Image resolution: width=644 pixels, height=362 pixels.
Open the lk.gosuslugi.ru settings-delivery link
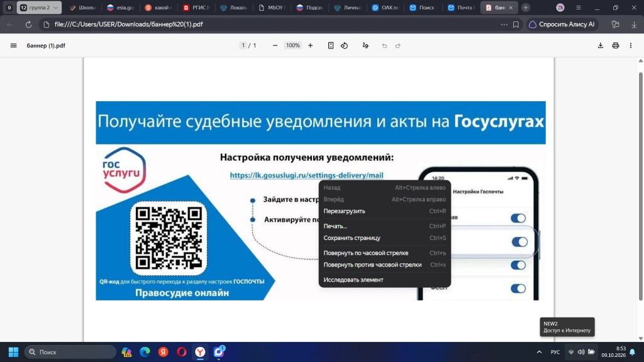306,175
